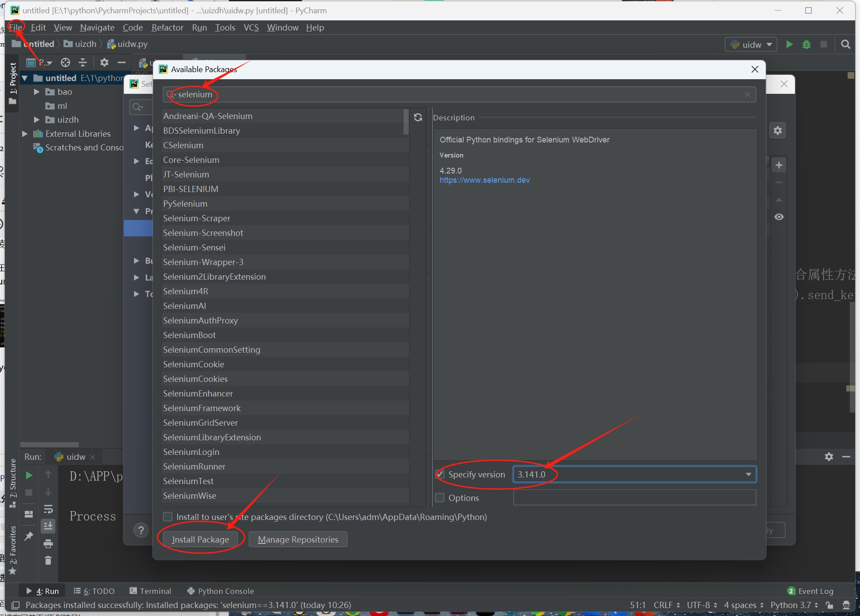Open the version 3.141.0 dropdown

[748, 474]
